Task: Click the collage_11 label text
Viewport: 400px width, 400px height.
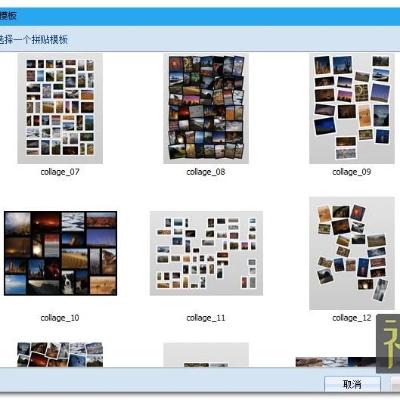Action: pyautogui.click(x=206, y=318)
